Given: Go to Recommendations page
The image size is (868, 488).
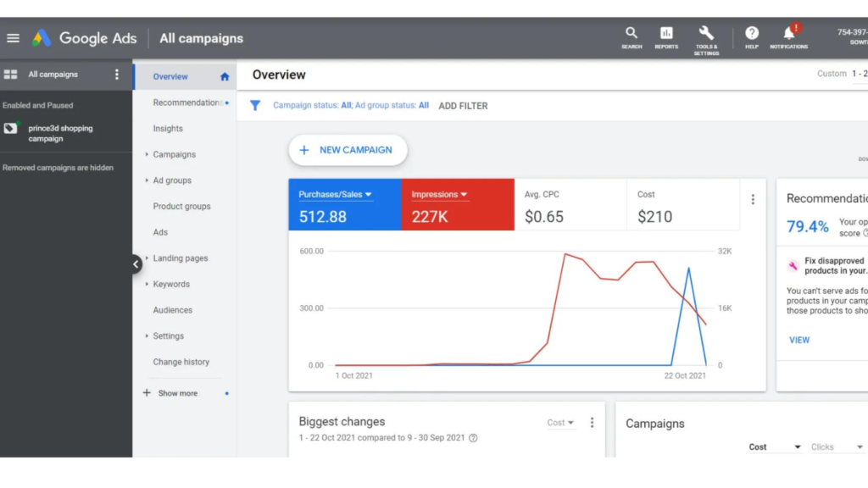Looking at the screenshot, I should click(x=188, y=103).
